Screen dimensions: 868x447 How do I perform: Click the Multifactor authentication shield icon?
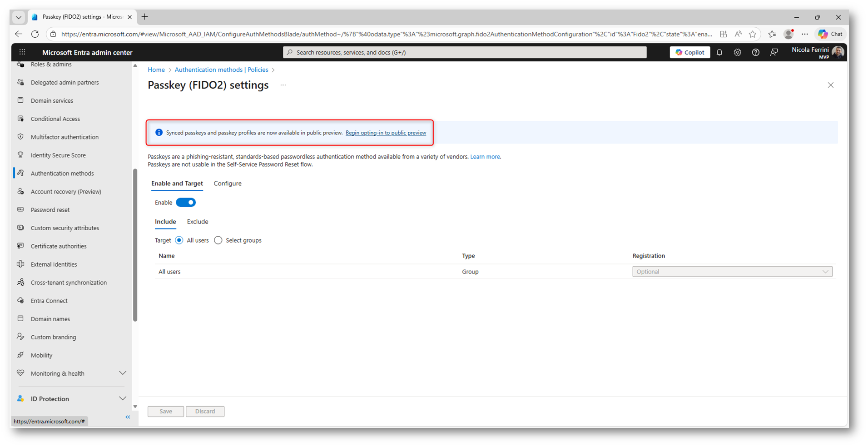pos(20,137)
